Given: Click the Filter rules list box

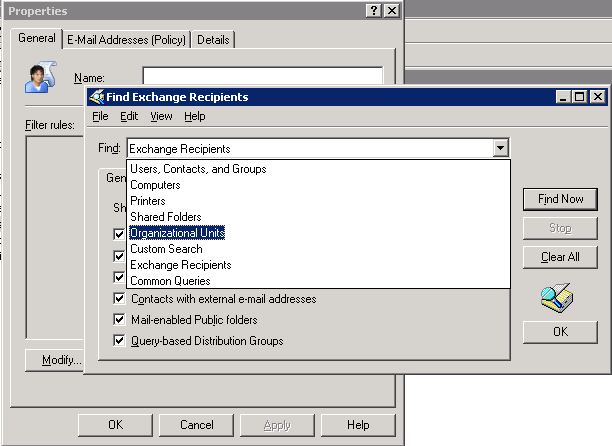Looking at the screenshot, I should [55, 237].
